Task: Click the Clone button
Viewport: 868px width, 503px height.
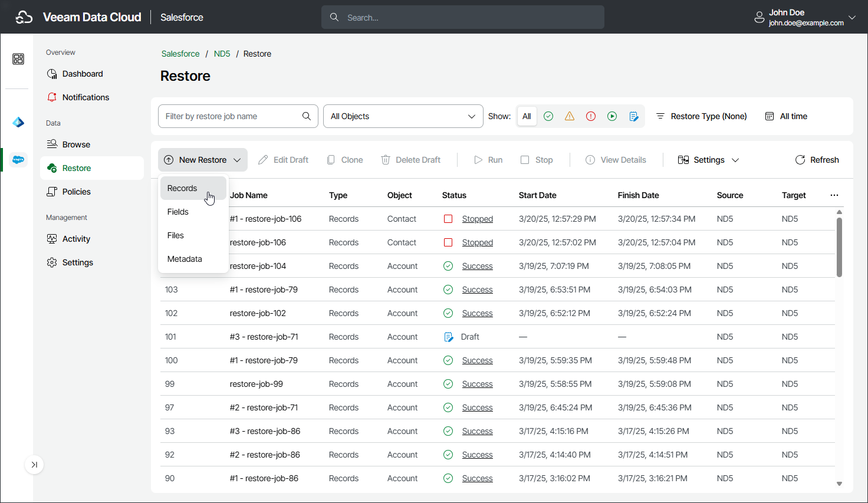Action: (x=345, y=160)
